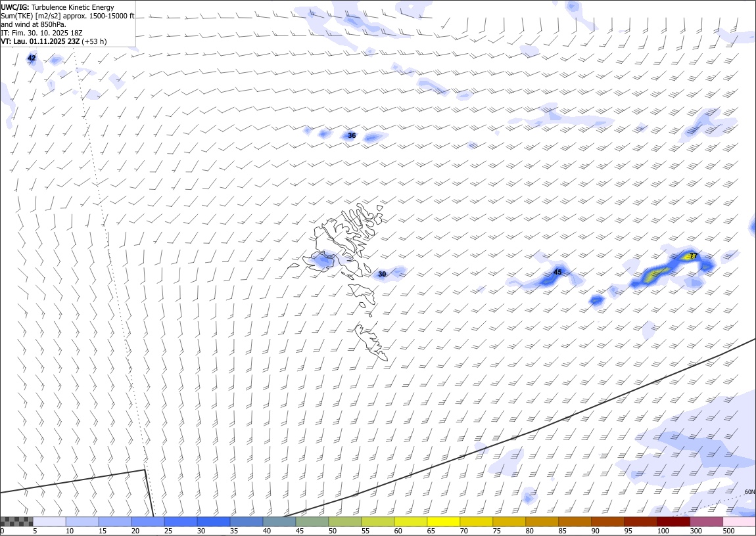Viewport: 756px width, 536px height.
Task: Click the legend swatch between 5 and 10
Action: click(x=49, y=522)
